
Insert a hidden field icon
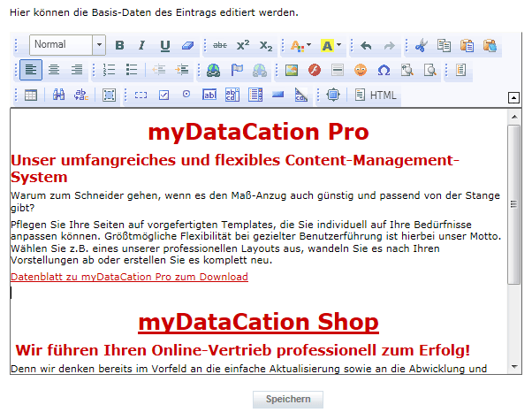(301, 95)
